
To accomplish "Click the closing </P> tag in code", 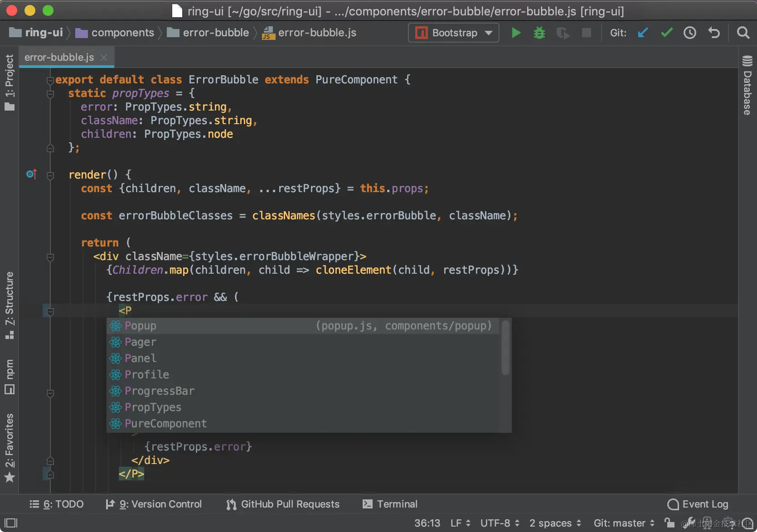I will [x=131, y=474].
